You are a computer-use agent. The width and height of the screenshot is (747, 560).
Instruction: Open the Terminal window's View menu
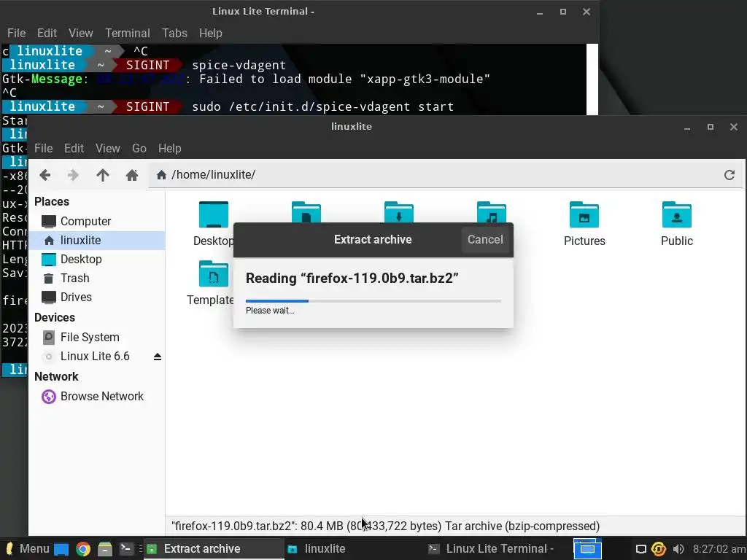click(x=80, y=34)
